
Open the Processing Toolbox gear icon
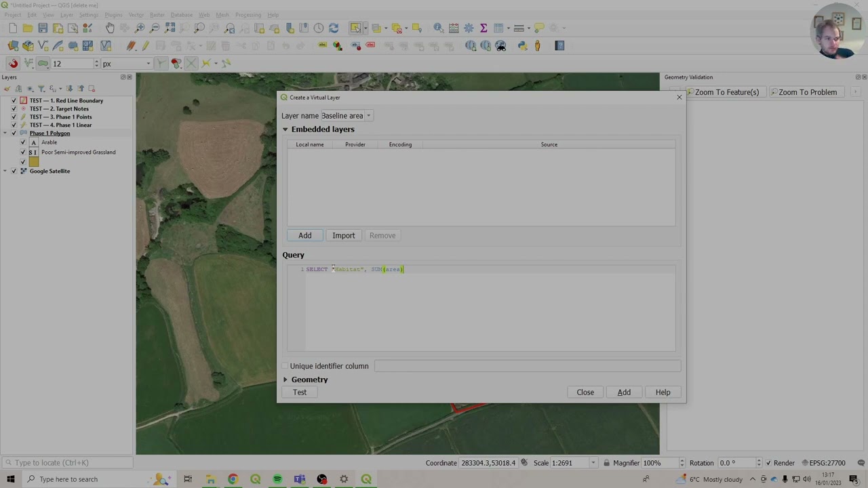click(x=469, y=28)
